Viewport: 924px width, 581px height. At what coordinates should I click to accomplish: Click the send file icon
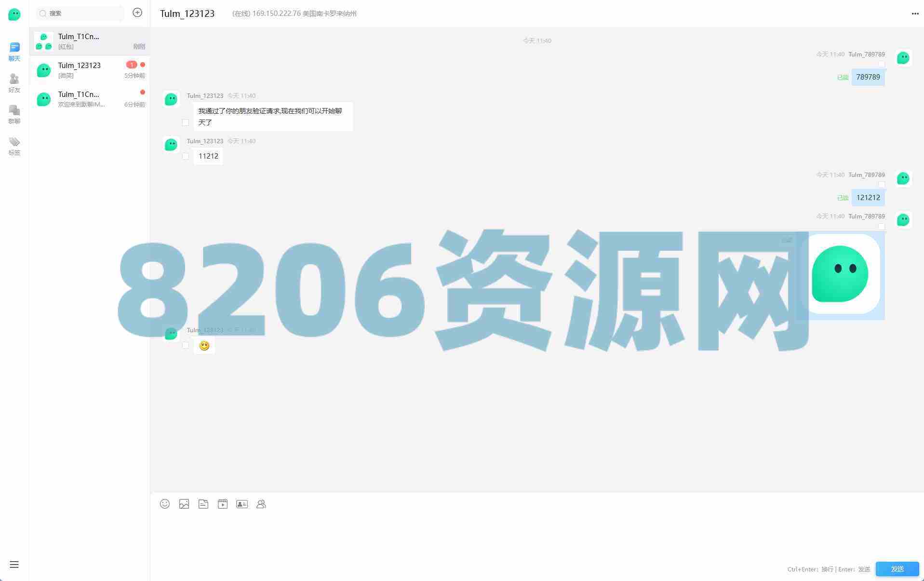point(203,504)
